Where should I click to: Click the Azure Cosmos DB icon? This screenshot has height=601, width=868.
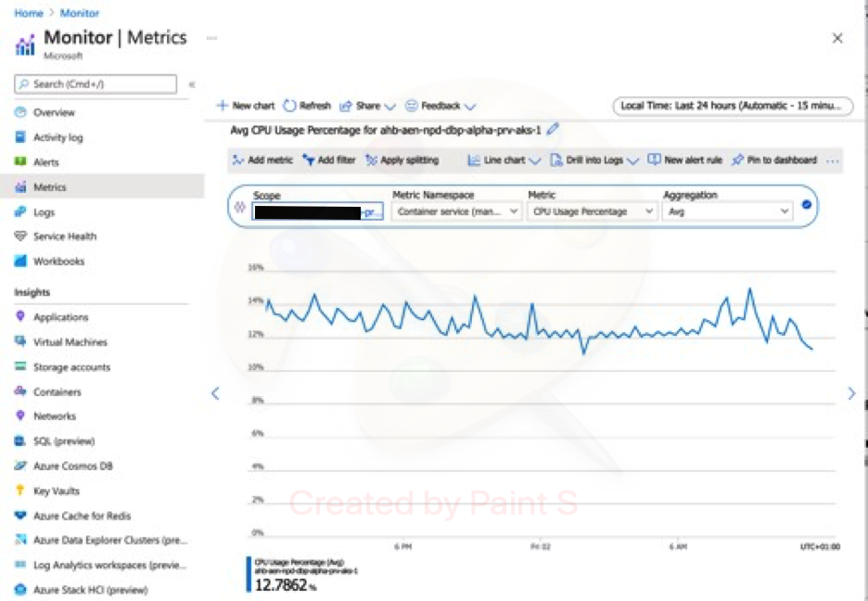click(x=20, y=466)
